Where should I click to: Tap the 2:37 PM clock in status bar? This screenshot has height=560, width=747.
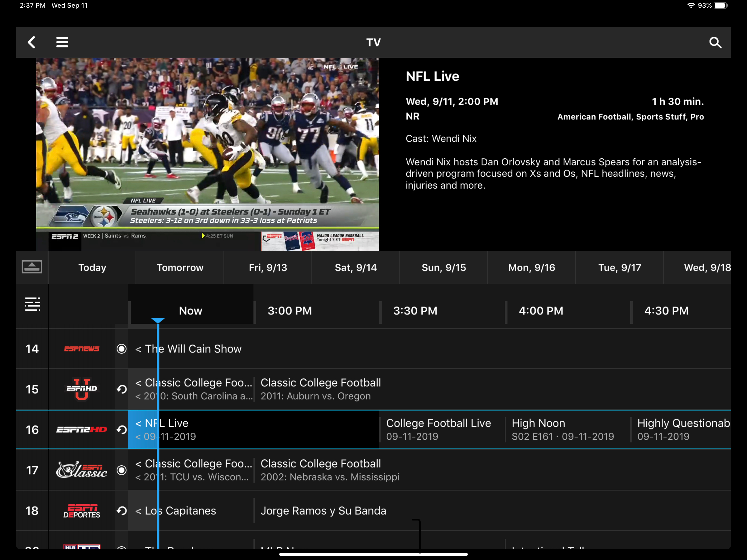pos(33,5)
